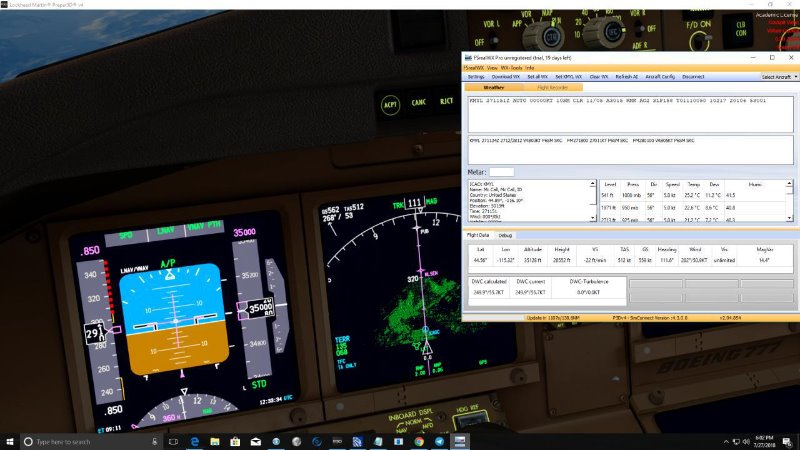Click the TFC button on the range knob
The image size is (800, 450).
(x=612, y=33)
